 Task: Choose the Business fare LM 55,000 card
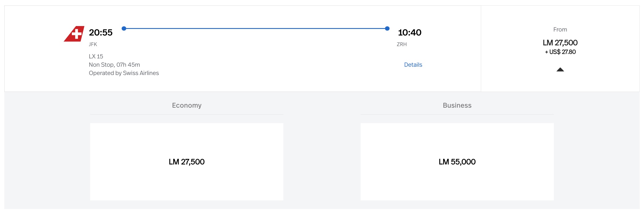[x=457, y=162]
